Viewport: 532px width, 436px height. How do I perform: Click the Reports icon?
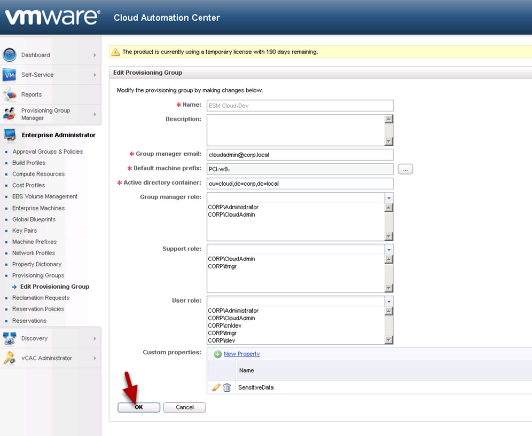(x=10, y=94)
